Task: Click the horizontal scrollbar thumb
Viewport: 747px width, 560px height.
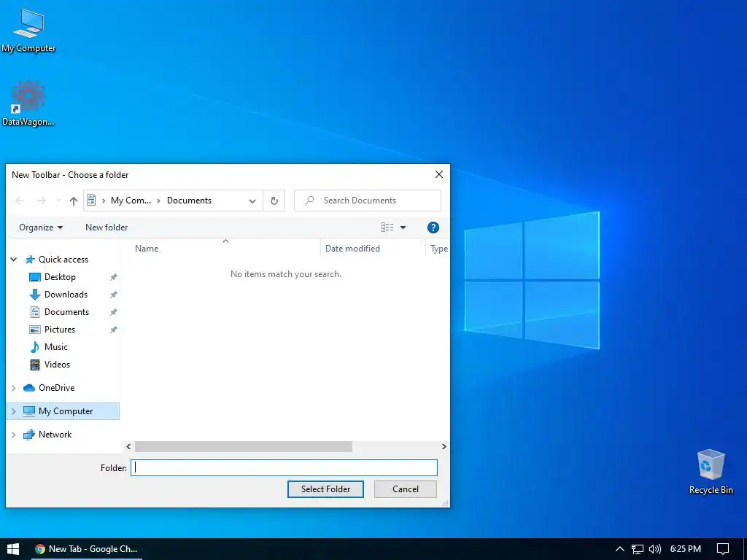Action: tap(244, 447)
